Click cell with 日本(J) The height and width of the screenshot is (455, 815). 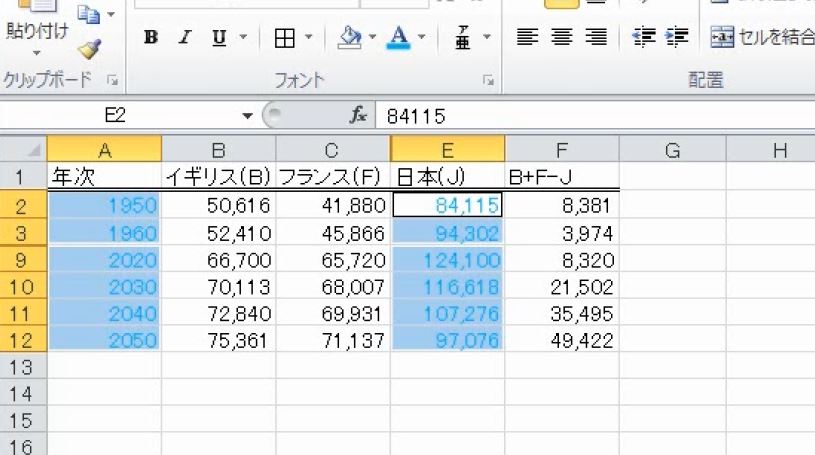coord(448,177)
